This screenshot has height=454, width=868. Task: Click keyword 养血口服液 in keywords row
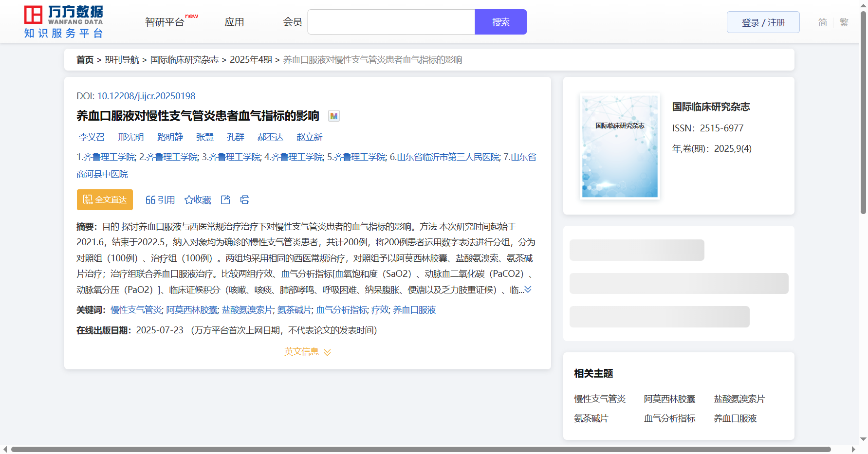point(414,310)
